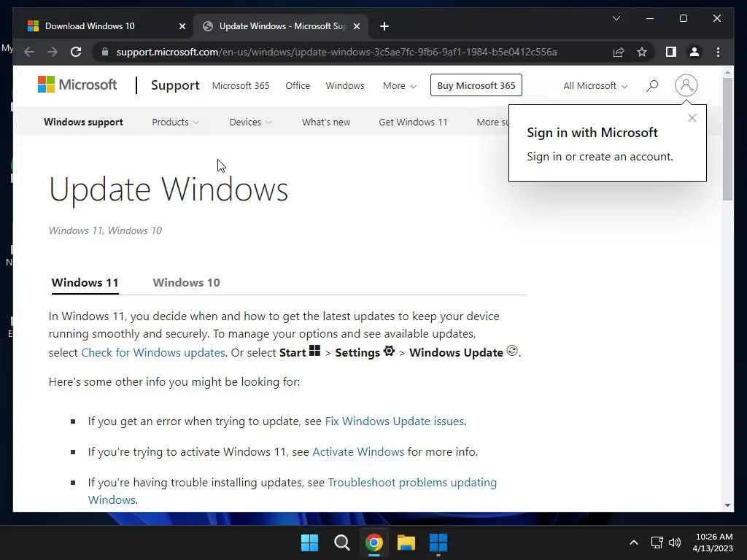
Task: Close the Update Windows tab
Action: [x=356, y=26]
